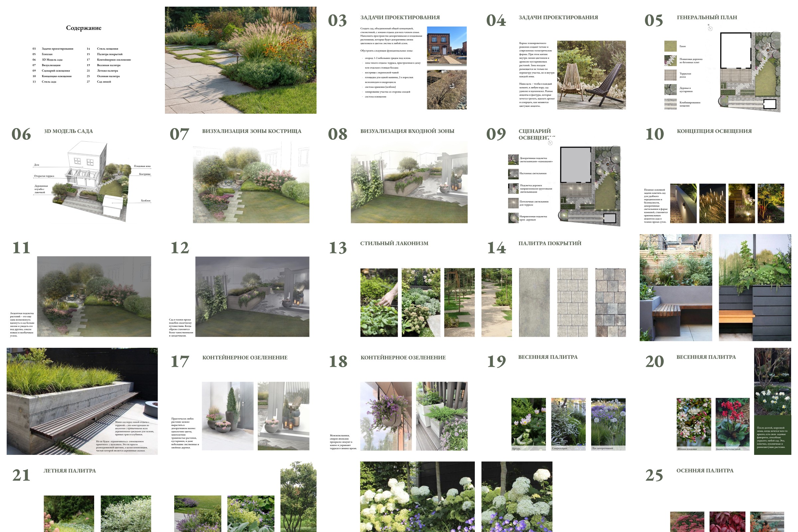Select the 'Террасная доска' legend icon
798x532 pixels.
[670, 75]
